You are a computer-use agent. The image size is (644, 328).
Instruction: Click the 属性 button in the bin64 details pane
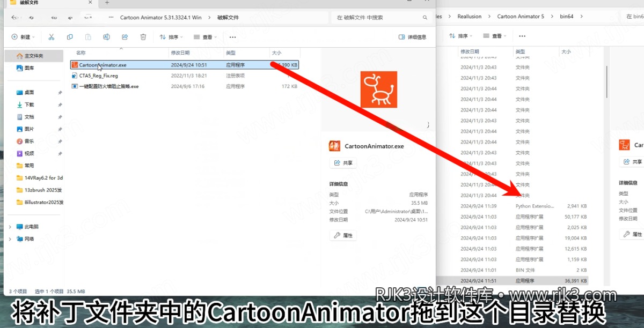[633, 234]
